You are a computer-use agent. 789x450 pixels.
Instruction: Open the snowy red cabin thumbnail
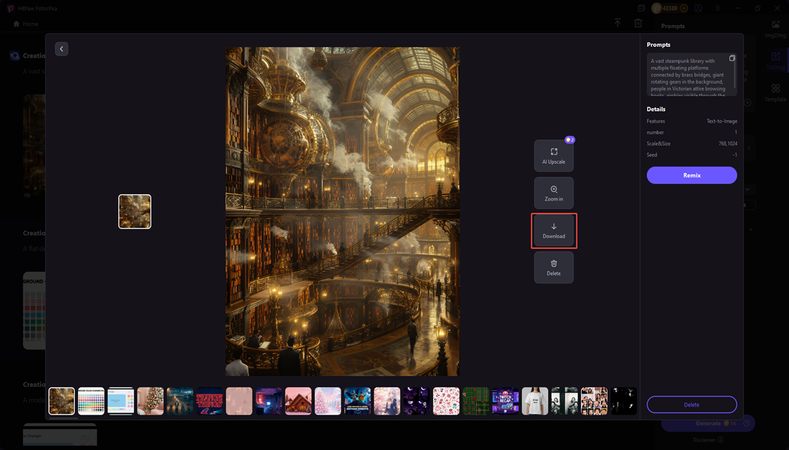(x=299, y=401)
